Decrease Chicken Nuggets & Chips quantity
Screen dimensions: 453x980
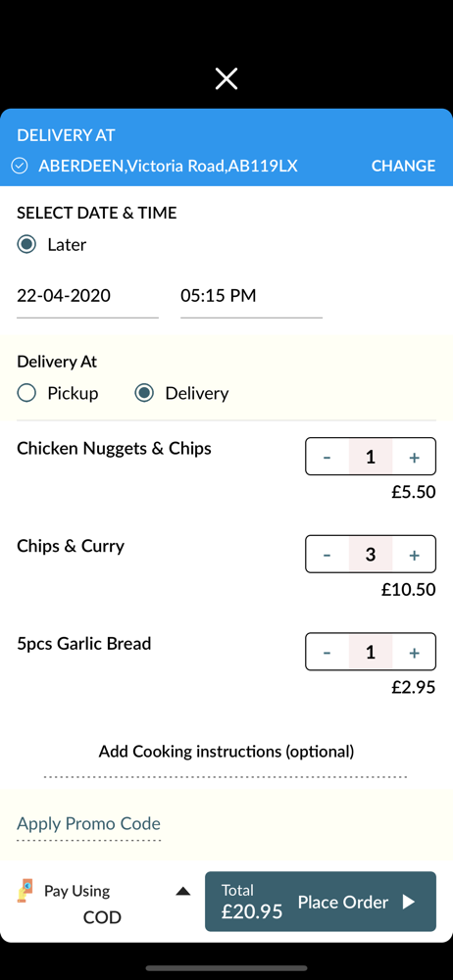[x=327, y=458]
